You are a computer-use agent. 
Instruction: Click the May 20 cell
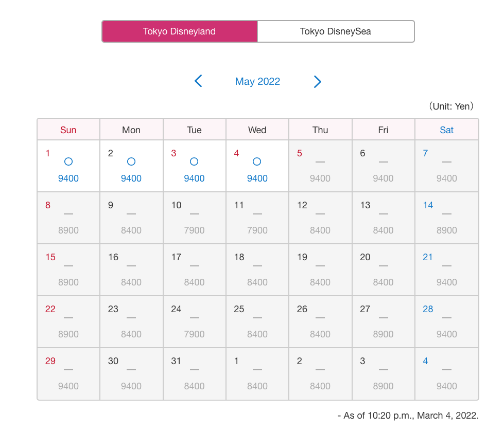[384, 270]
